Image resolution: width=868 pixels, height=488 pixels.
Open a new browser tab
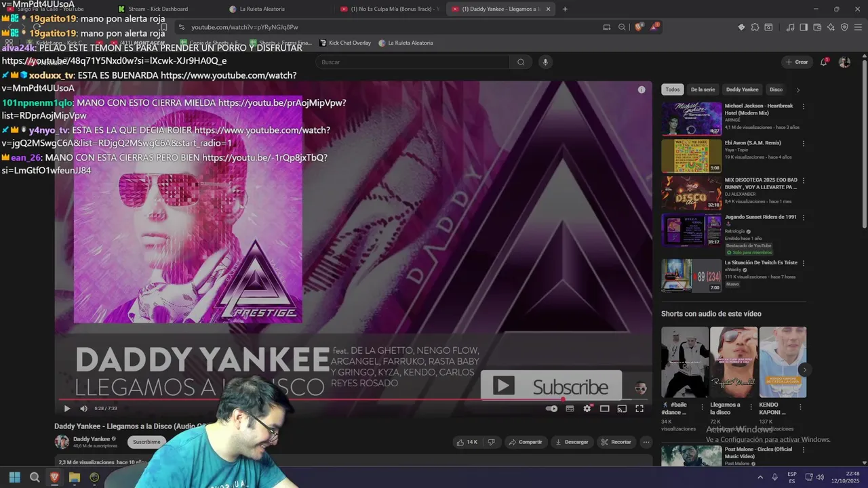[x=565, y=9]
